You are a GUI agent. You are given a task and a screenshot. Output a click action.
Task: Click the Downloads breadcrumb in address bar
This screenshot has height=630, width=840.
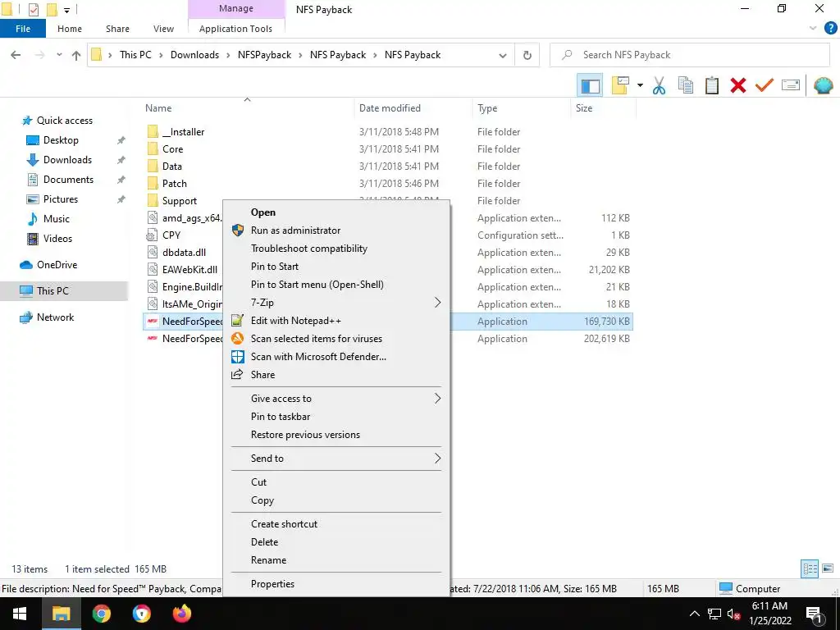click(x=194, y=55)
